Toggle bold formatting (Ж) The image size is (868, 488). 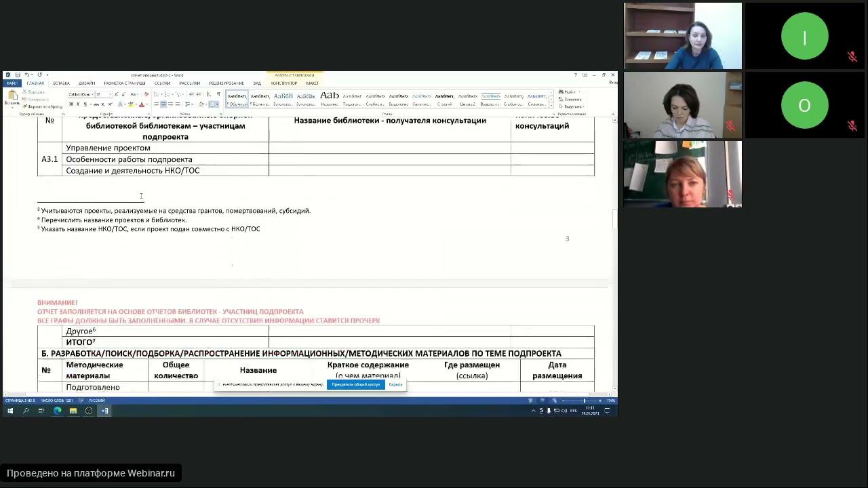[x=71, y=104]
